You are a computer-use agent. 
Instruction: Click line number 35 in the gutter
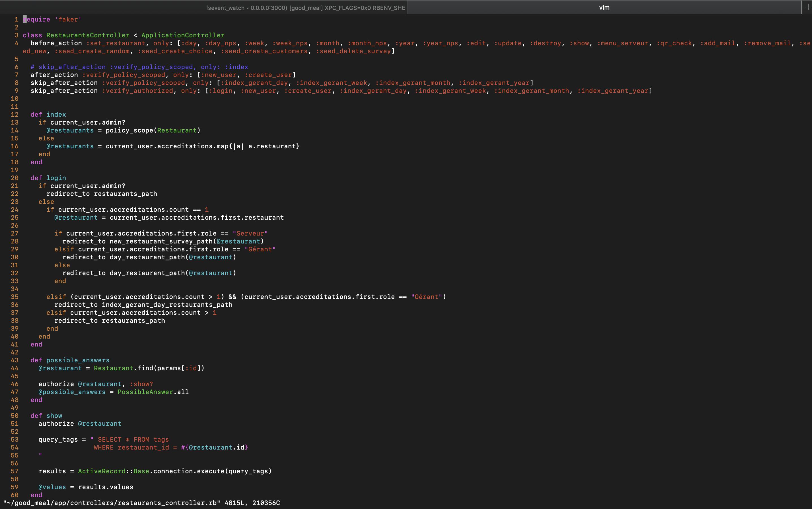point(15,297)
